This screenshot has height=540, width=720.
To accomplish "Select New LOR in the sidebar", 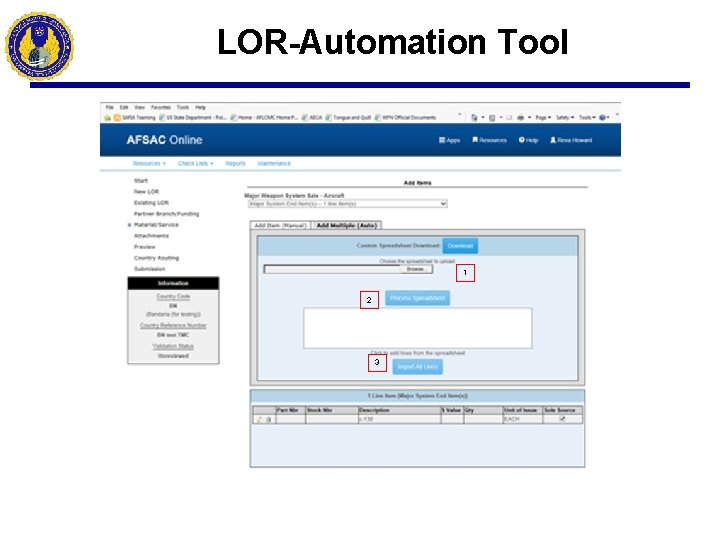I will tap(146, 191).
